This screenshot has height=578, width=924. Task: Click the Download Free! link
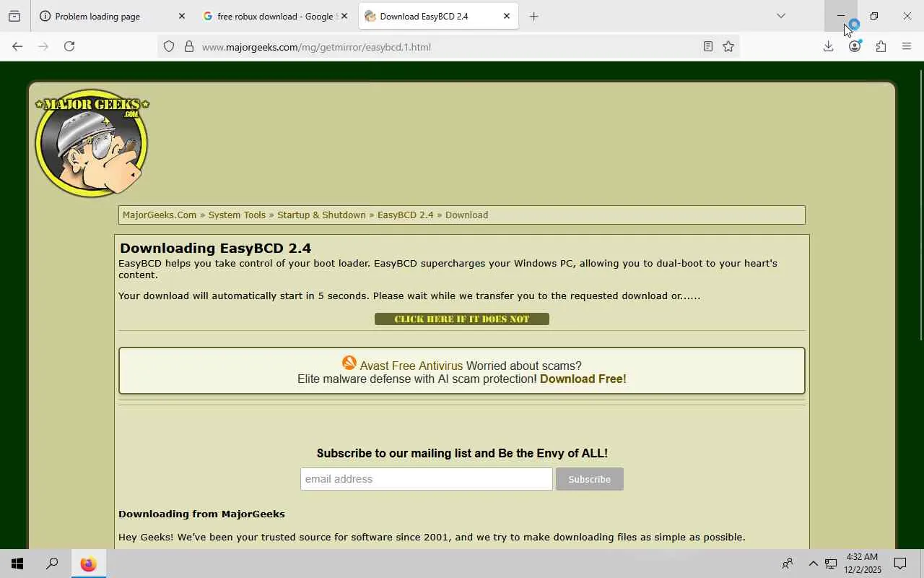tap(583, 379)
